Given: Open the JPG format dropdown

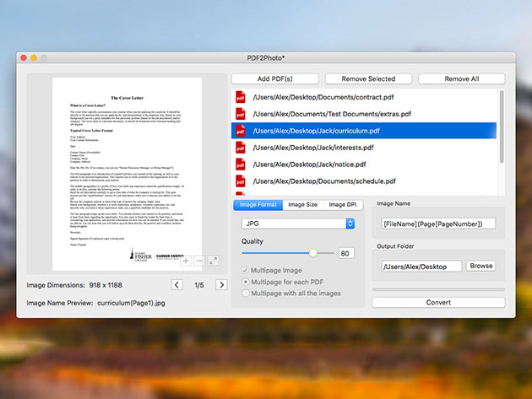Looking at the screenshot, I should [x=298, y=224].
